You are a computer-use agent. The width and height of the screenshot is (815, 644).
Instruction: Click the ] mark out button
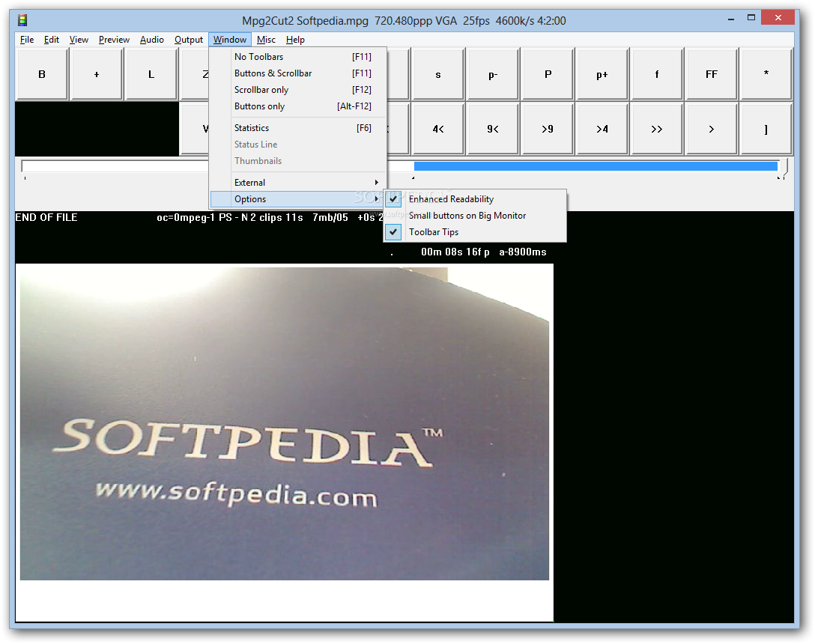tap(766, 129)
